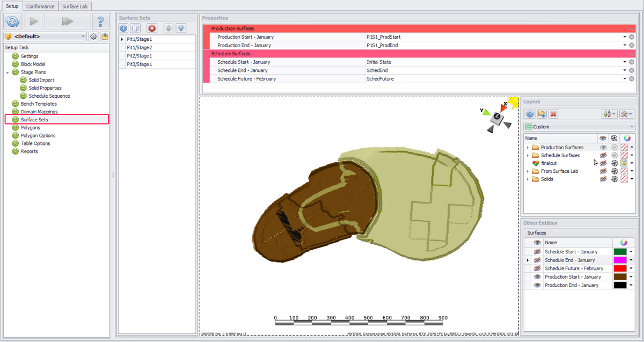Delete the selected surface set
Screen dimensions: 644x342
coord(152,28)
